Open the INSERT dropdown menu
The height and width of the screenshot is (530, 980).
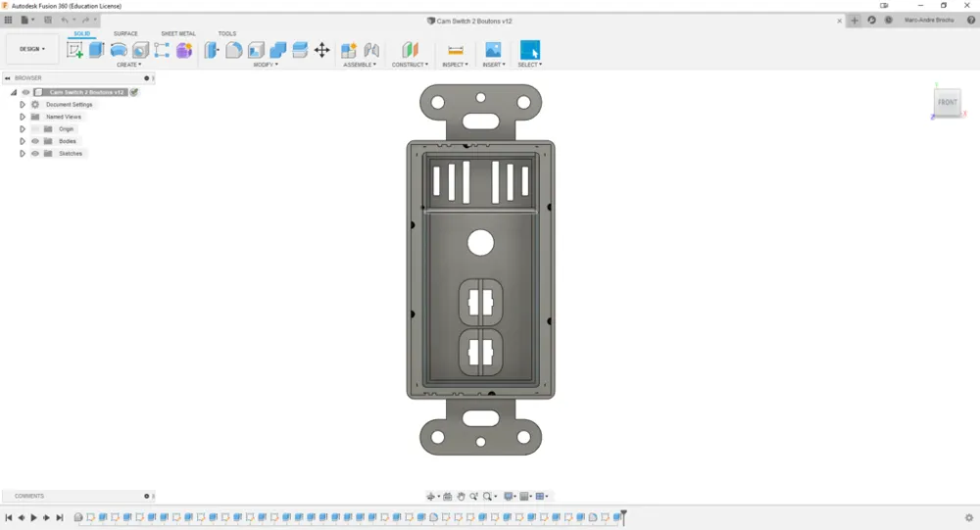pos(494,65)
